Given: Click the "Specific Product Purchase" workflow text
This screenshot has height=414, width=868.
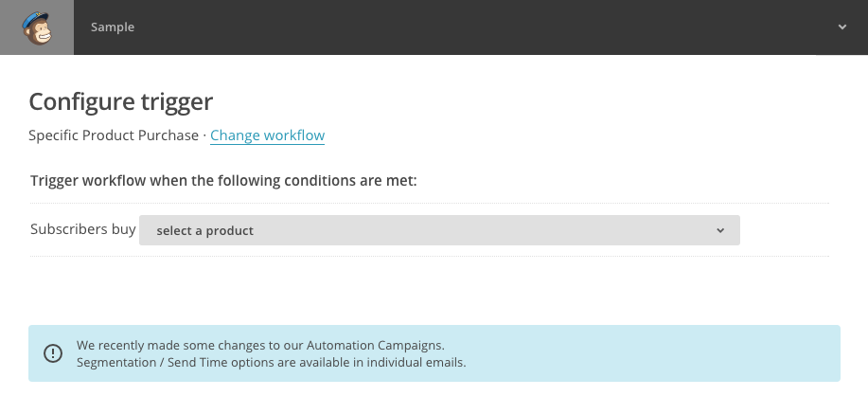Looking at the screenshot, I should click(114, 135).
